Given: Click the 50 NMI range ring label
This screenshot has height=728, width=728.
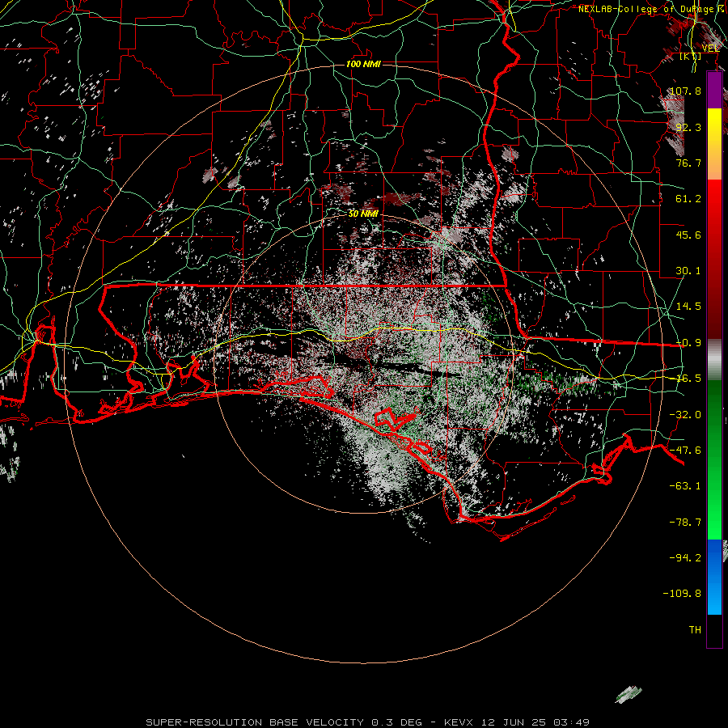Looking at the screenshot, I should tap(363, 214).
